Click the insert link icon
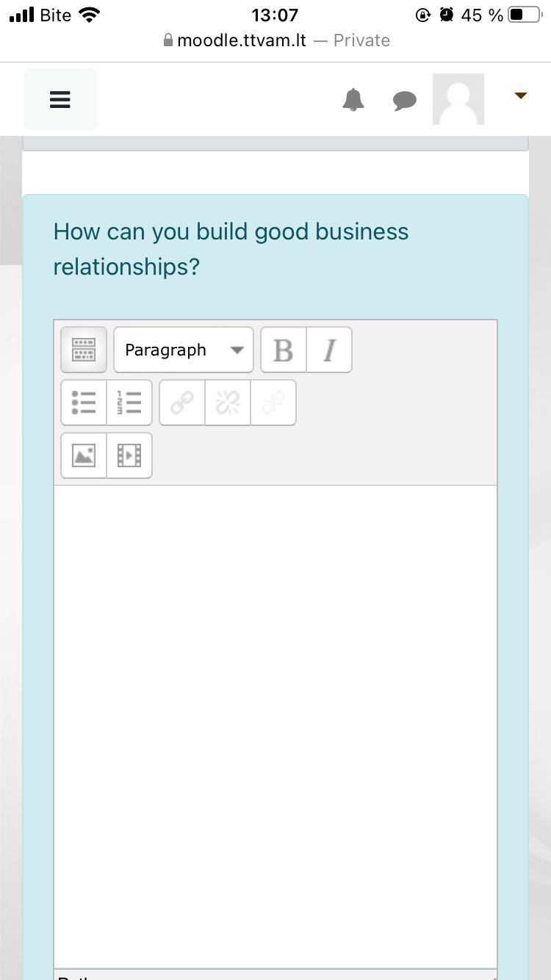The image size is (551, 980). (x=182, y=403)
